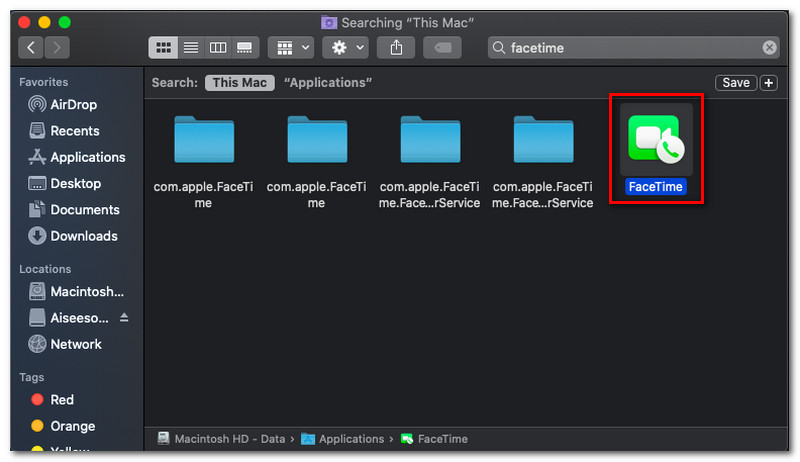This screenshot has width=800, height=462.
Task: Minimize the window with yellow button
Action: pos(44,22)
